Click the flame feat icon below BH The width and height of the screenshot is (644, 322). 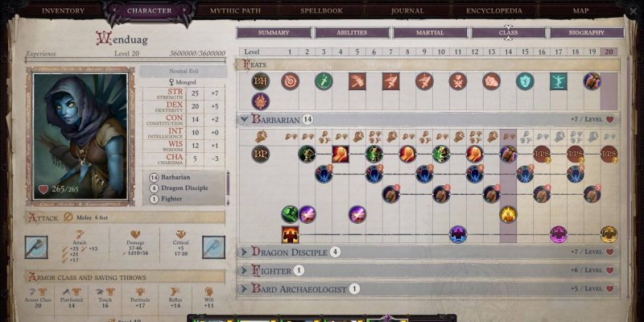(x=260, y=101)
